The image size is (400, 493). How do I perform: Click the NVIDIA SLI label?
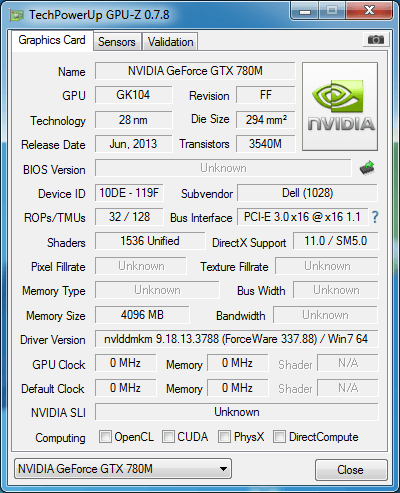click(58, 413)
